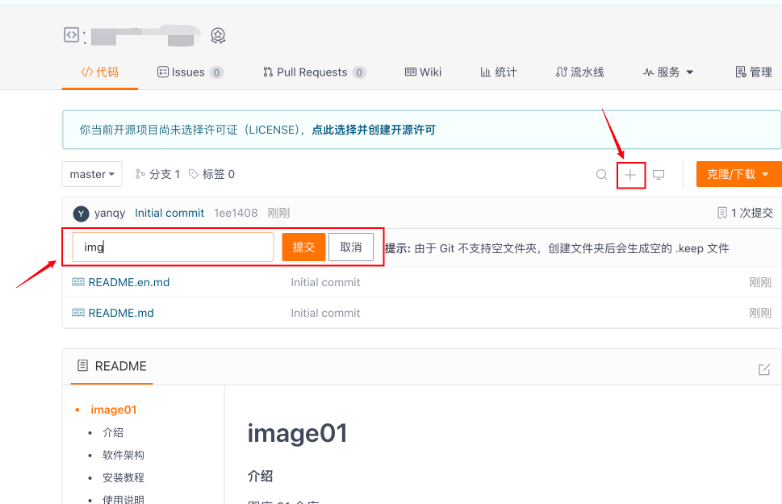The width and height of the screenshot is (782, 504).
Task: Open the 统计 statistics tab
Action: tap(498, 72)
